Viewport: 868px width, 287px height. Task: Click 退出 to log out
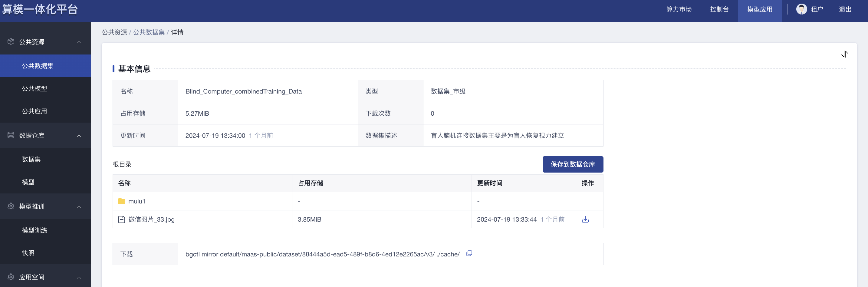845,9
